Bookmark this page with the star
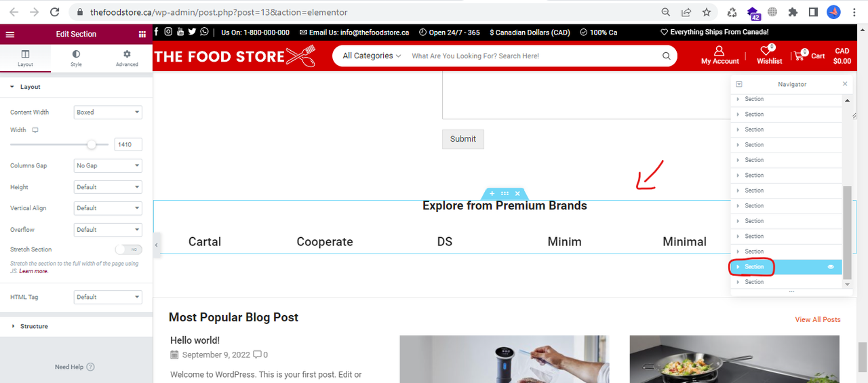This screenshot has width=868, height=383. 707,12
